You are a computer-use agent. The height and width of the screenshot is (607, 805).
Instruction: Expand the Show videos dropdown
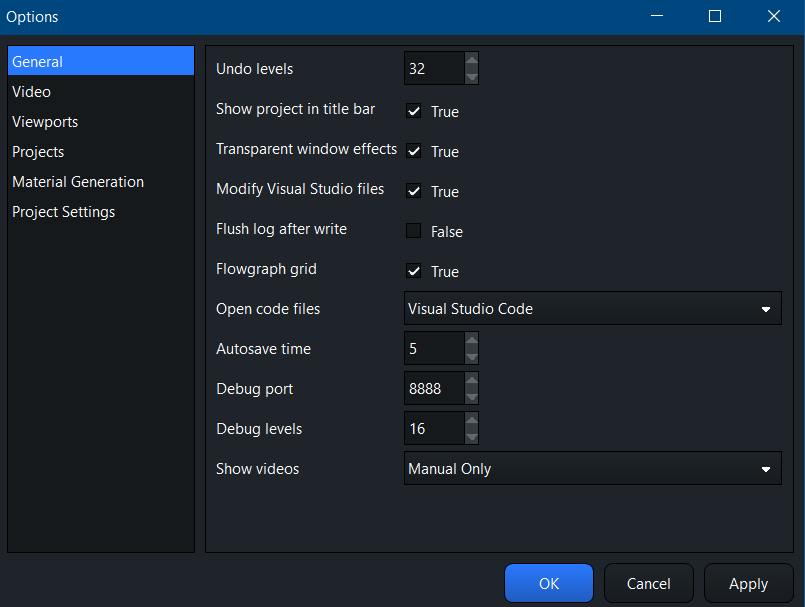click(x=592, y=469)
